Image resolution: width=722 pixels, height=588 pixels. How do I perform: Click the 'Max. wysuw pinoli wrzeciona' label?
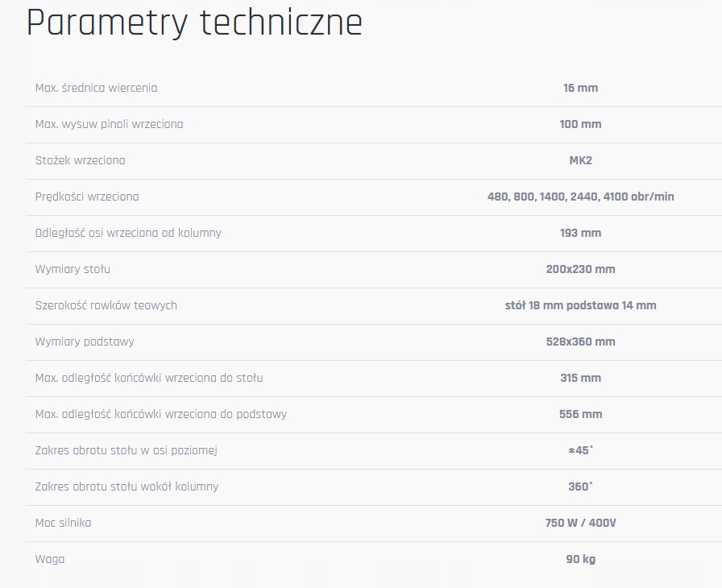click(x=109, y=124)
